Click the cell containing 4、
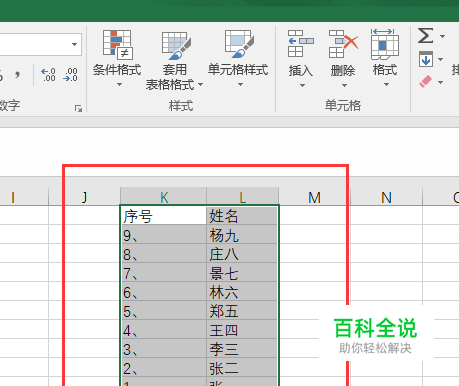Image resolution: width=459 pixels, height=386 pixels. [x=163, y=329]
